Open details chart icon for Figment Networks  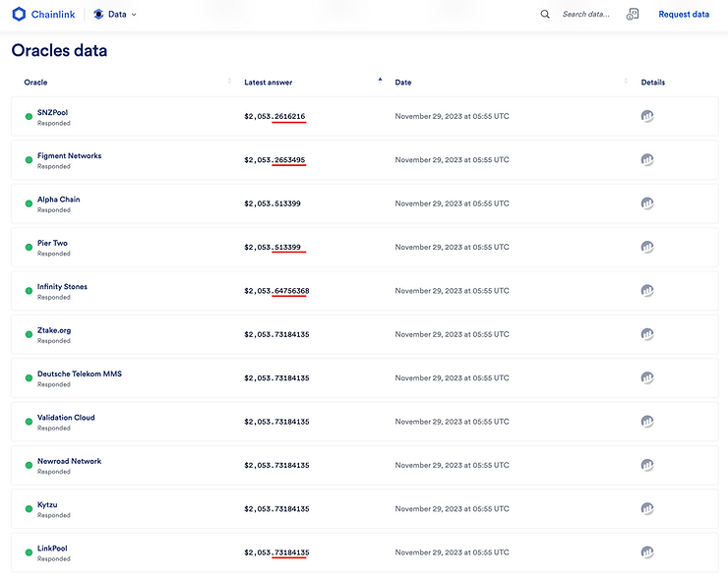[647, 159]
